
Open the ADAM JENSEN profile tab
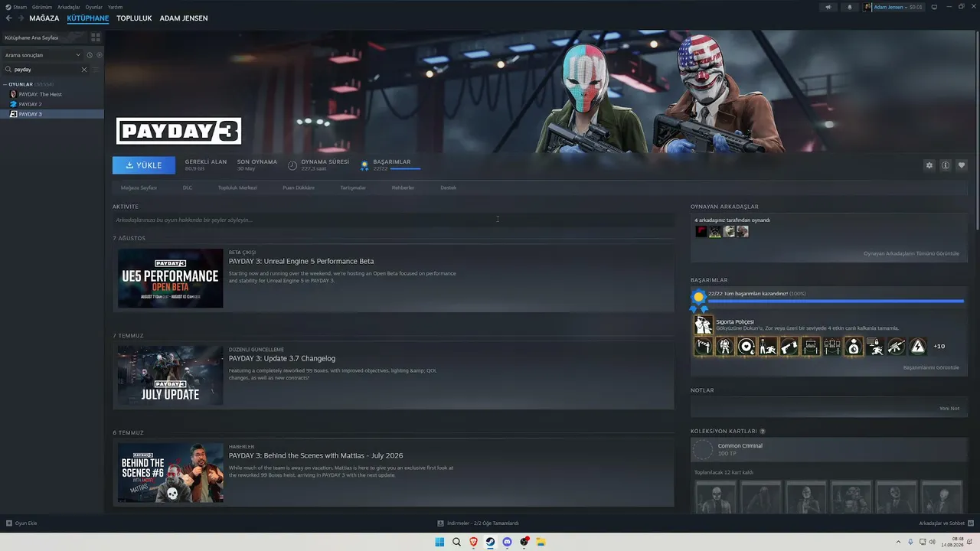(184, 18)
